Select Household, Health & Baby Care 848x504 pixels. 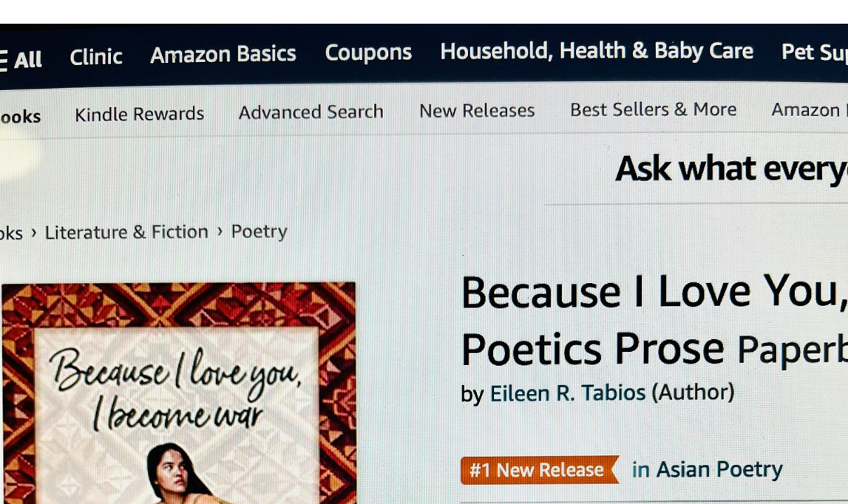pyautogui.click(x=597, y=51)
